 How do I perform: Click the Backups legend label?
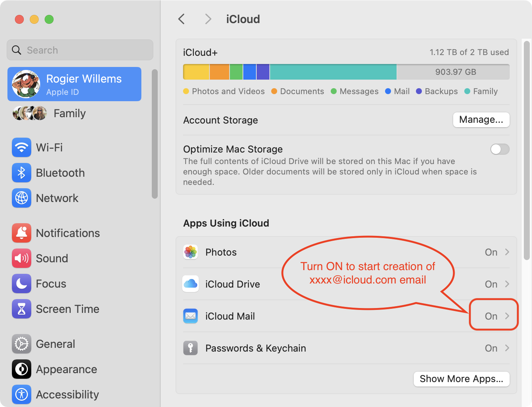(441, 91)
